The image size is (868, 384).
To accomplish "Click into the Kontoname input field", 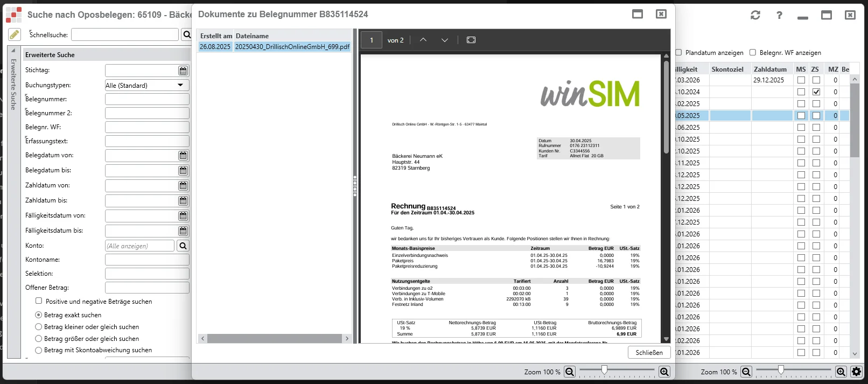I will pos(147,260).
